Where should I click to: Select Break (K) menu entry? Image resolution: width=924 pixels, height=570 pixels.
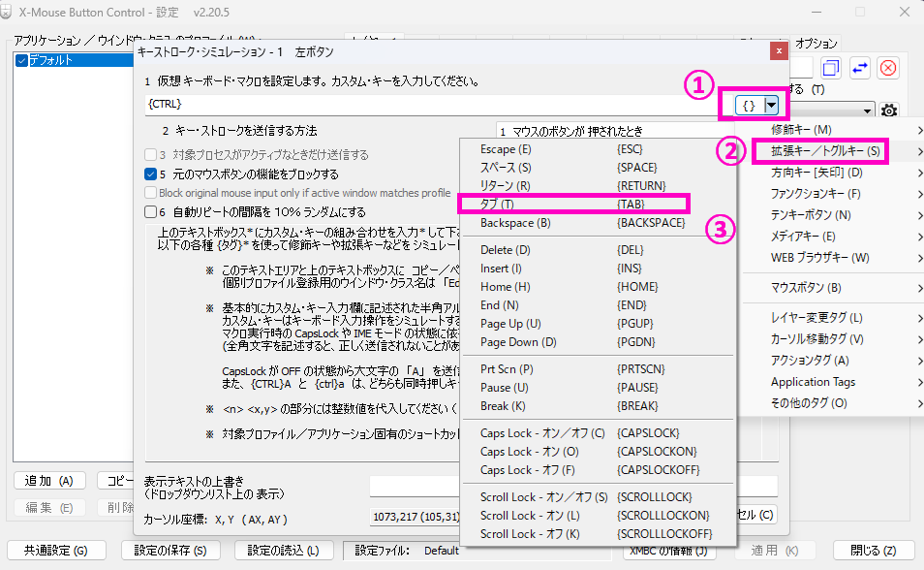[598, 406]
